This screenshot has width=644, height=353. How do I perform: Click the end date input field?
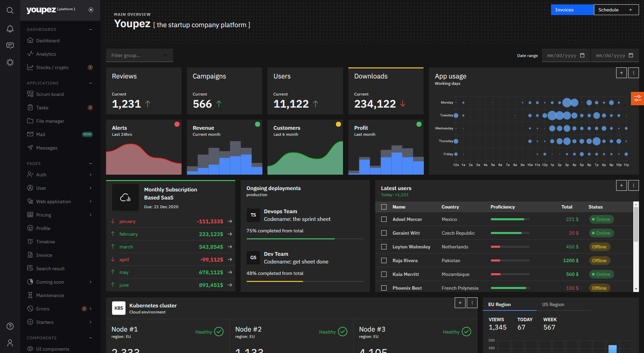click(x=614, y=55)
